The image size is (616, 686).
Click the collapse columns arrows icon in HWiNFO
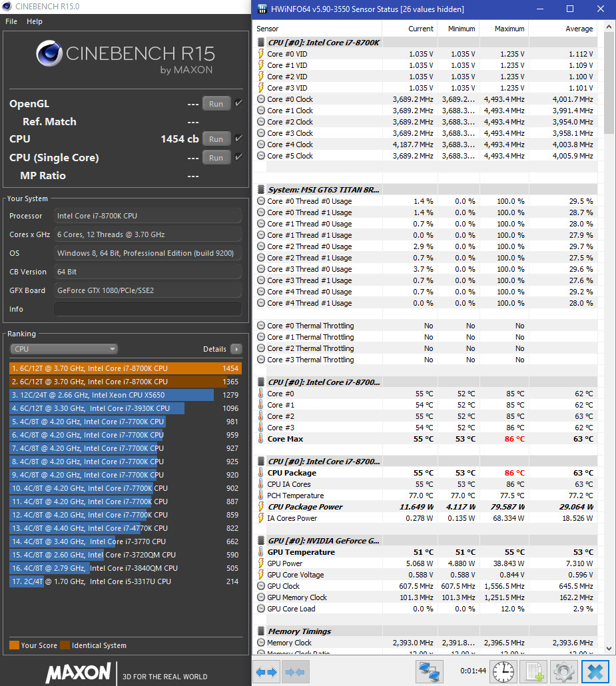[x=295, y=671]
